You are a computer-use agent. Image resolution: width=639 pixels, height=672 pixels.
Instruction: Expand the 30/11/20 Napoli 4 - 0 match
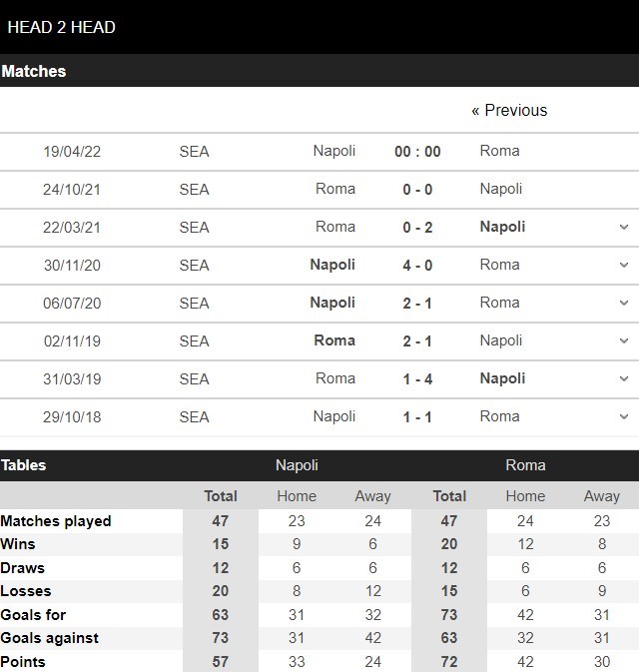point(624,265)
